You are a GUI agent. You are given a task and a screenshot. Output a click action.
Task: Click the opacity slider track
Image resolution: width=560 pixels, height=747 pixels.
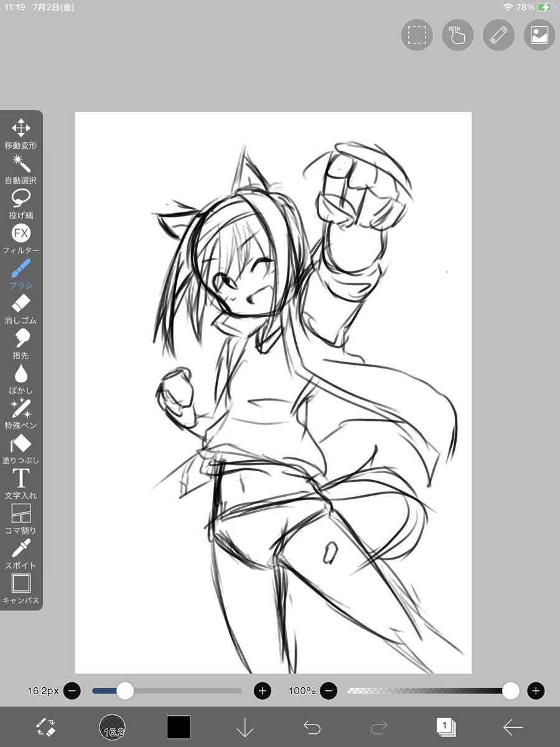click(432, 690)
